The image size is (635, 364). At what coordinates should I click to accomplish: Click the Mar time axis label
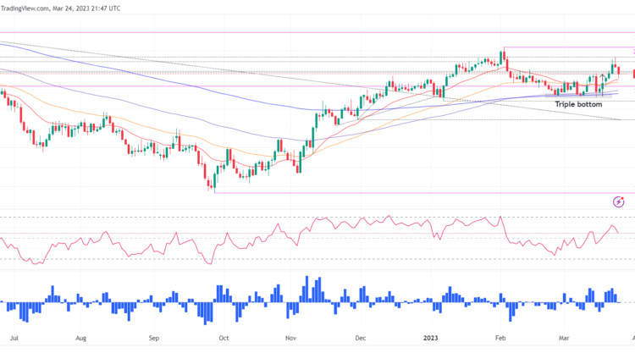pyautogui.click(x=565, y=337)
